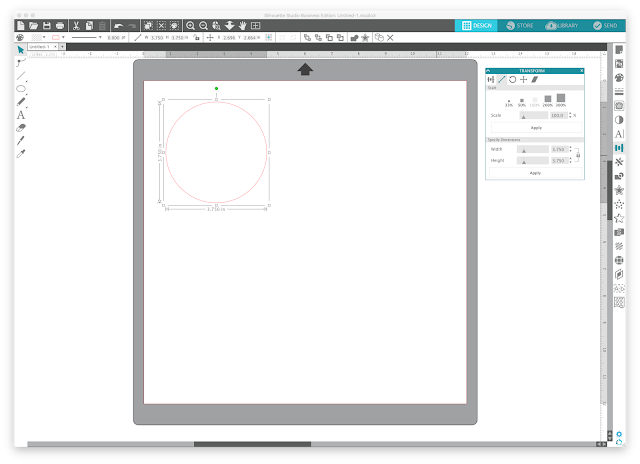
Task: Select the Knife tool
Action: pos(21,141)
